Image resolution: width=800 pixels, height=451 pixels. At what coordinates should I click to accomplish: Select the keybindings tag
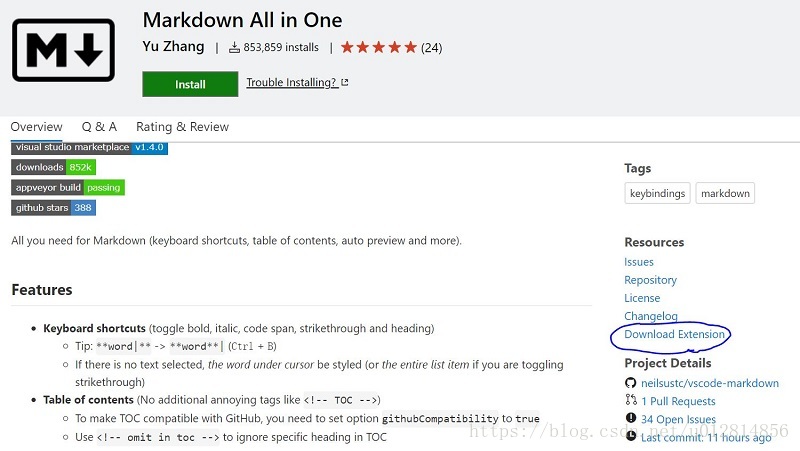656,193
